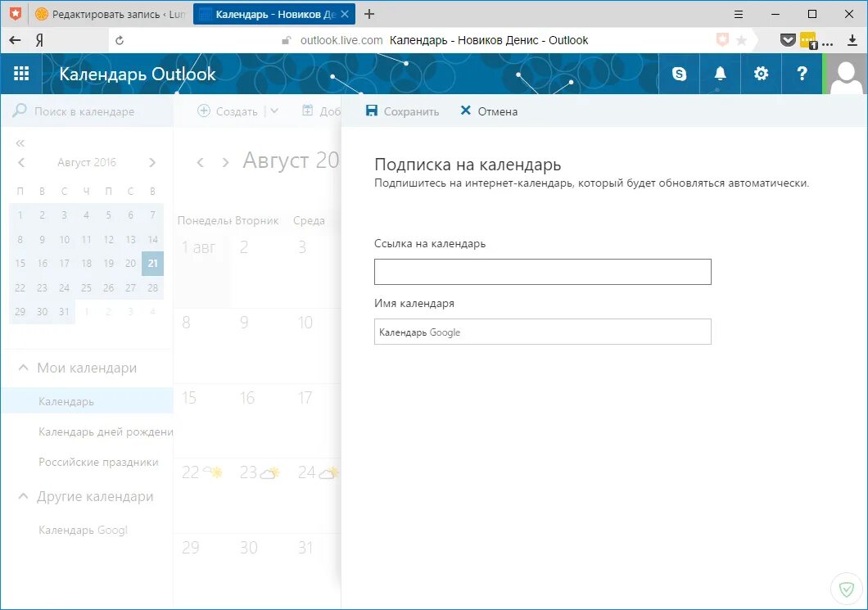Click the Yandex browser shield icon
Viewport: 868px width, 610px height.
[16, 15]
